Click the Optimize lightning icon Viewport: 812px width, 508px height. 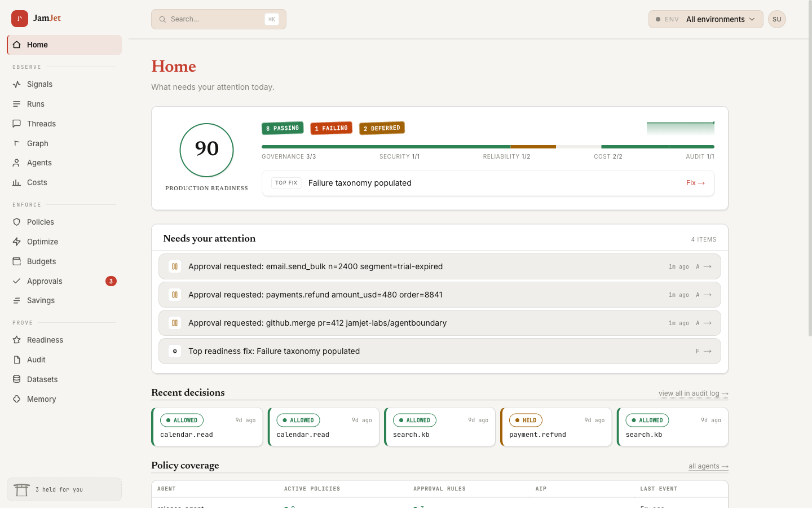point(17,242)
